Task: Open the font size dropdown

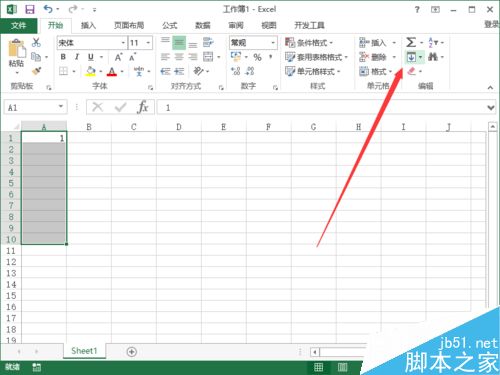Action: (x=148, y=43)
